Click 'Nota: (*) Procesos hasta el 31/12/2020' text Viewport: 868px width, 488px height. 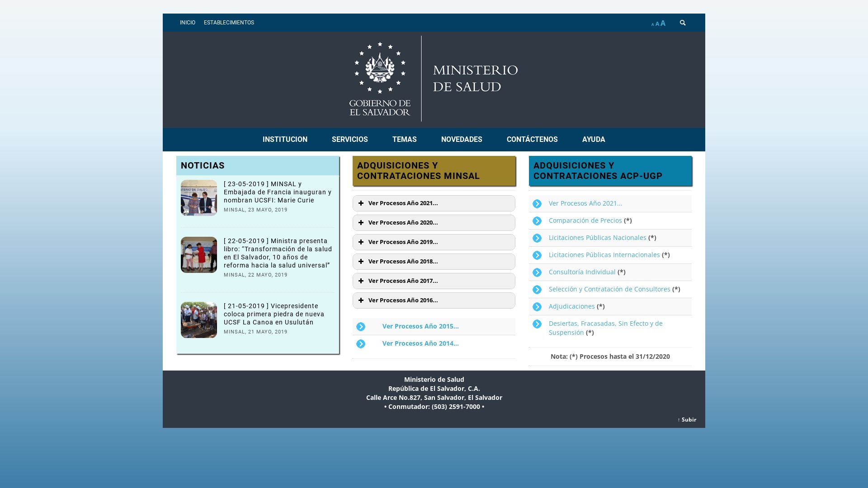(610, 357)
